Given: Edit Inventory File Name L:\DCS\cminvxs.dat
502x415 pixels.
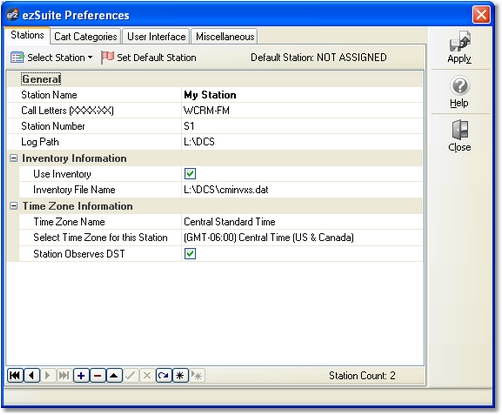Looking at the screenshot, I should (x=302, y=190).
